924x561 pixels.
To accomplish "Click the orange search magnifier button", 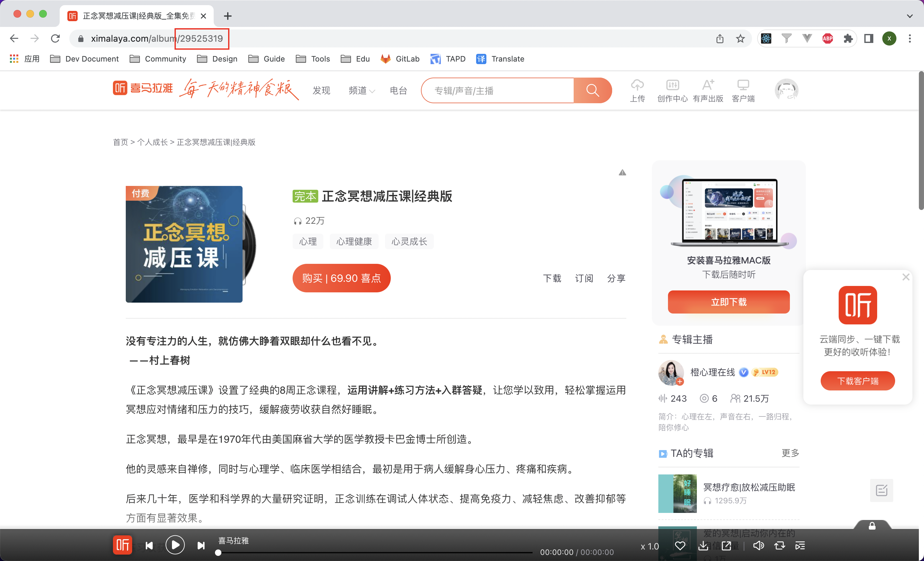I will (592, 90).
